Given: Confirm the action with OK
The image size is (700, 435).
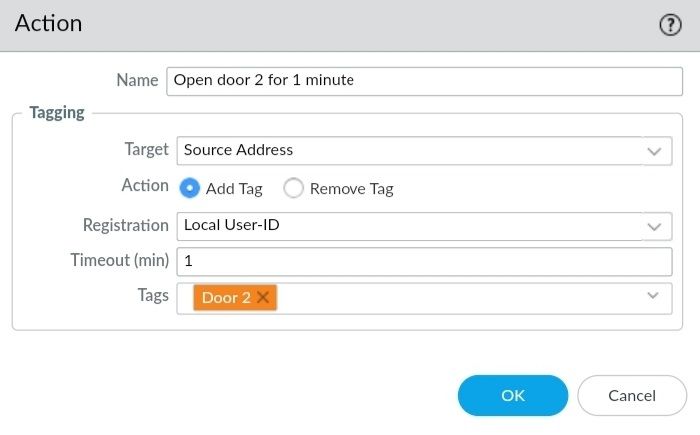Looking at the screenshot, I should tap(512, 395).
